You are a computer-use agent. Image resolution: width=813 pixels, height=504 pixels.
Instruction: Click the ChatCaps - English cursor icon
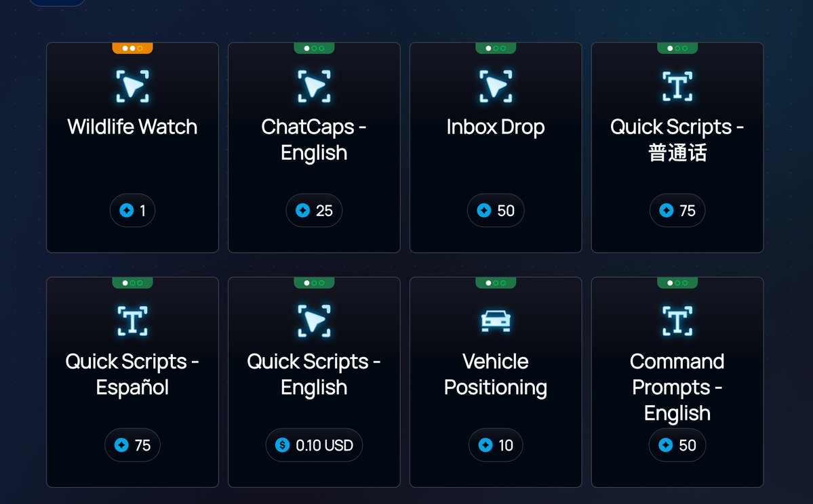click(314, 87)
